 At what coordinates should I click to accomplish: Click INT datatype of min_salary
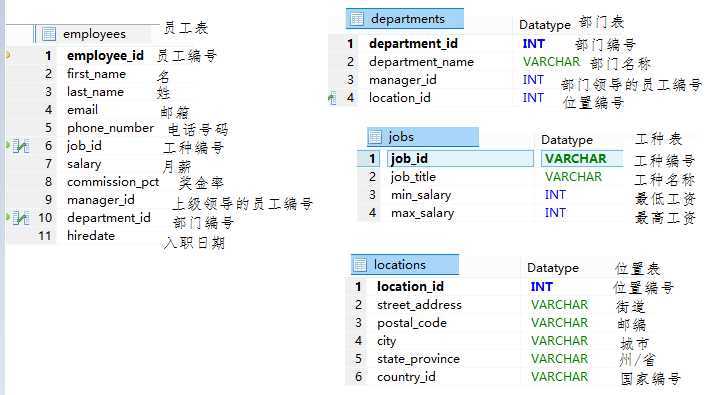pos(555,195)
